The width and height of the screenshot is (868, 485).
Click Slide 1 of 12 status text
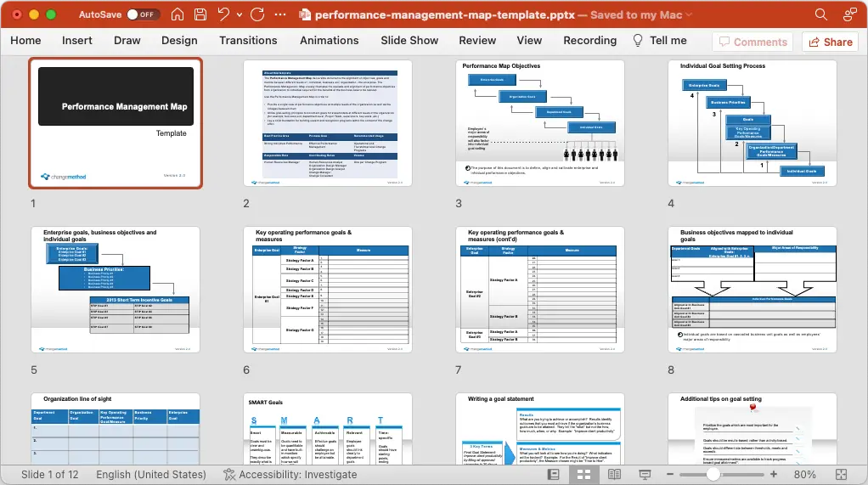(x=50, y=475)
